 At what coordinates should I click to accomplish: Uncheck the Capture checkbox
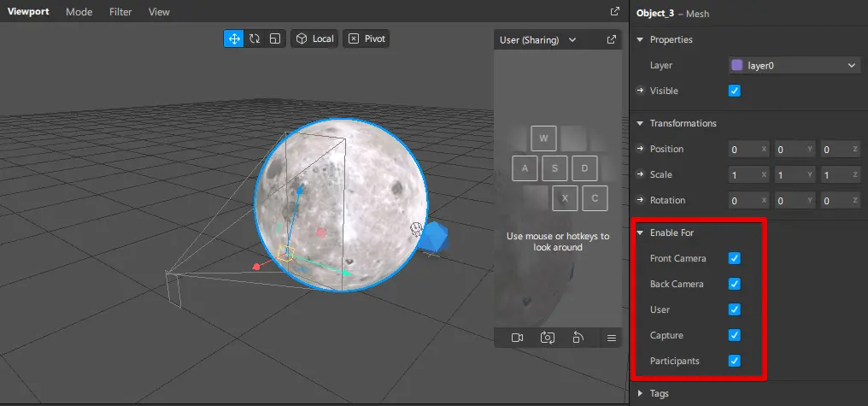pos(735,335)
